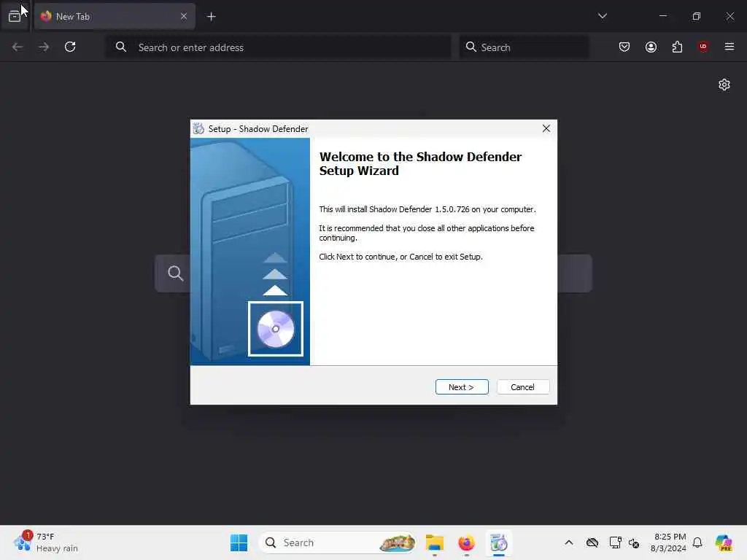The width and height of the screenshot is (747, 560).
Task: Click the muted volume tray icon
Action: pos(634,542)
